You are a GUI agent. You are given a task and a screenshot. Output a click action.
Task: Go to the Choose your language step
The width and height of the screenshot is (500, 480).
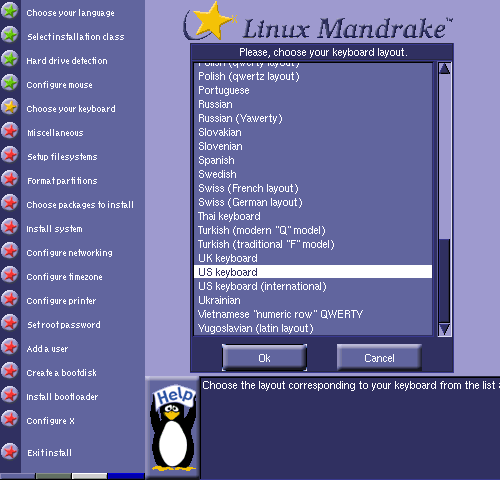point(70,13)
